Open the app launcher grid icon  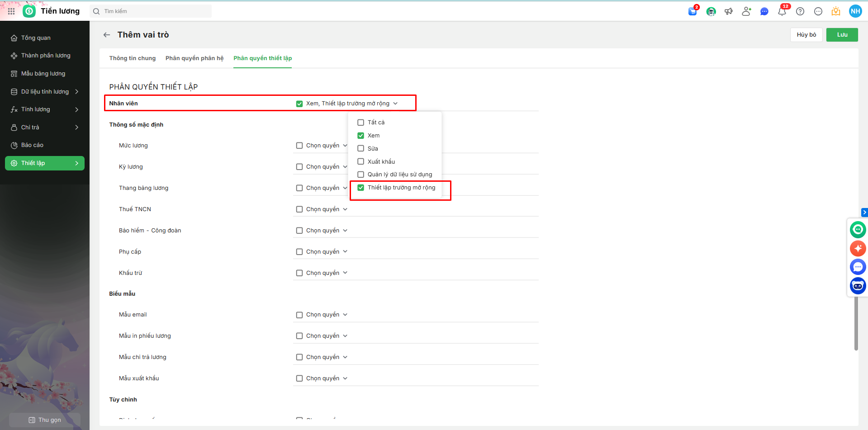coord(11,11)
